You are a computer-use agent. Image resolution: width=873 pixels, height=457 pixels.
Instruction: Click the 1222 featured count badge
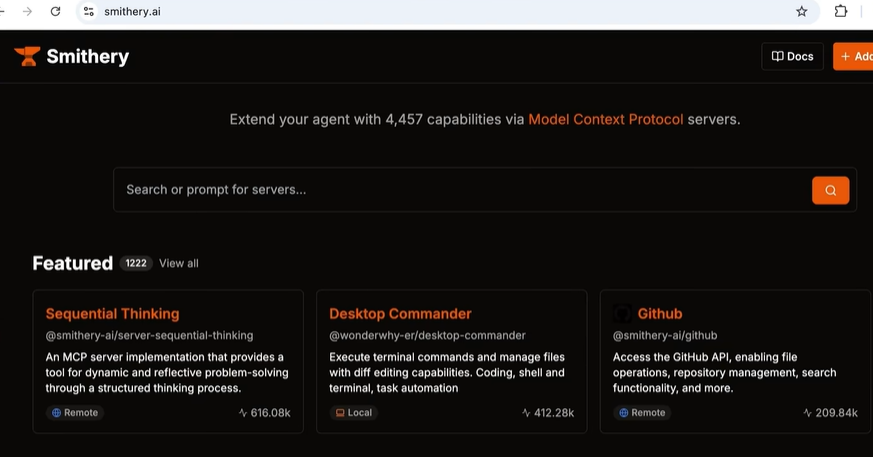(x=136, y=263)
